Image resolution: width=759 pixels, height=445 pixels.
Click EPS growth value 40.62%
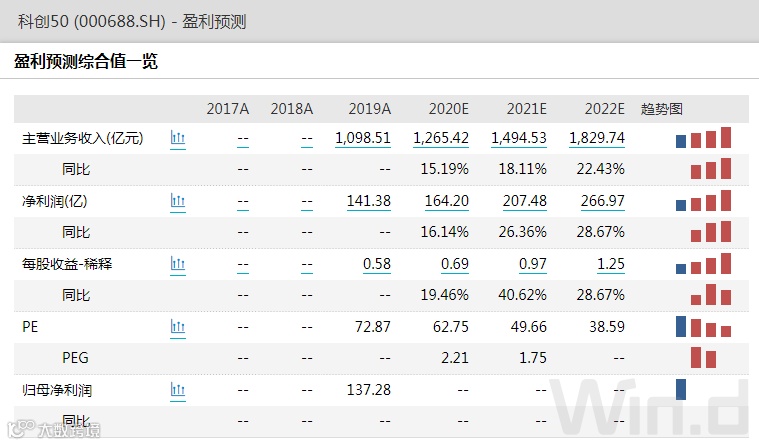point(522,295)
